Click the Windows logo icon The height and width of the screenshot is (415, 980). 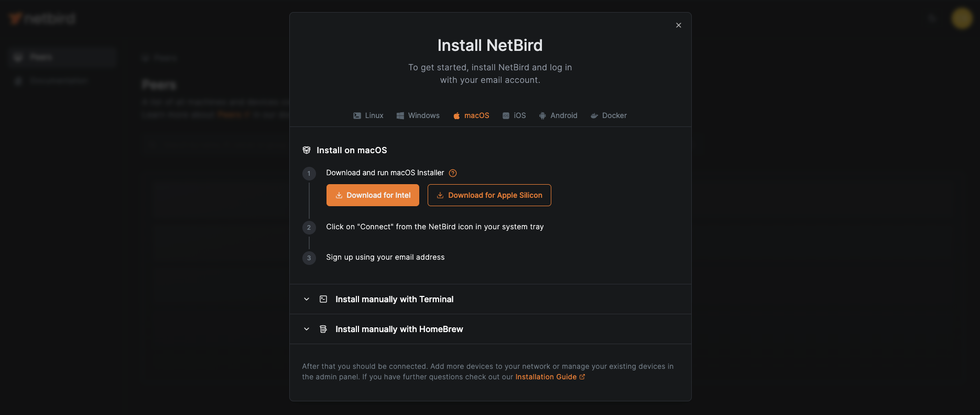pos(400,115)
